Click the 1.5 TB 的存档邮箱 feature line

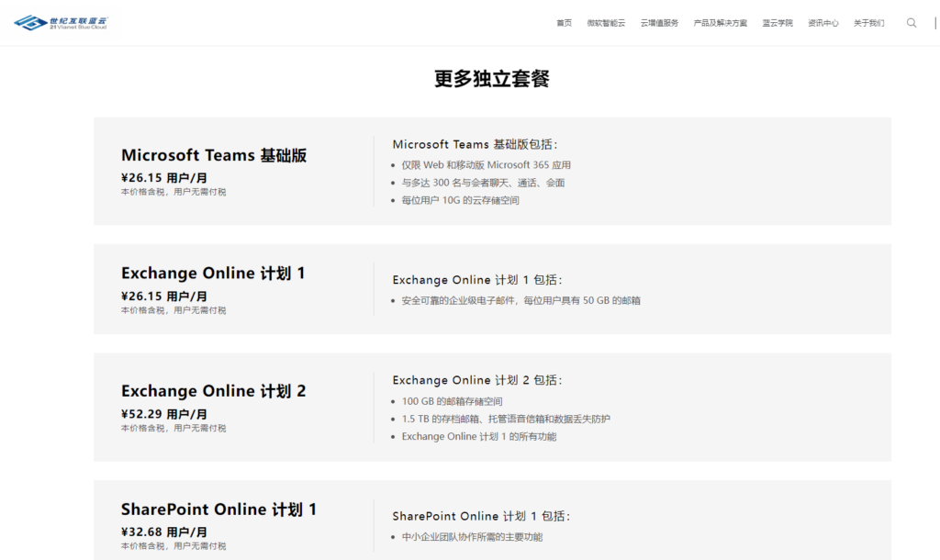[506, 419]
